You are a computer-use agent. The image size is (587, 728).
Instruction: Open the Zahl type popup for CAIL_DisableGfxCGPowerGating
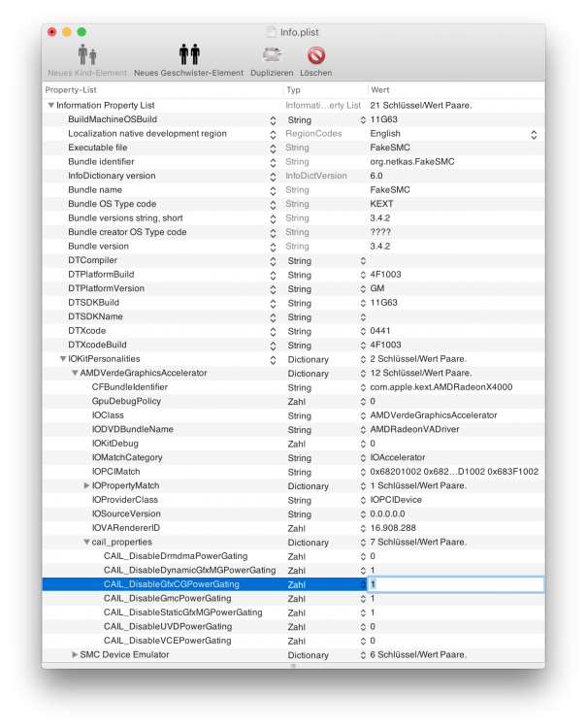pyautogui.click(x=363, y=585)
